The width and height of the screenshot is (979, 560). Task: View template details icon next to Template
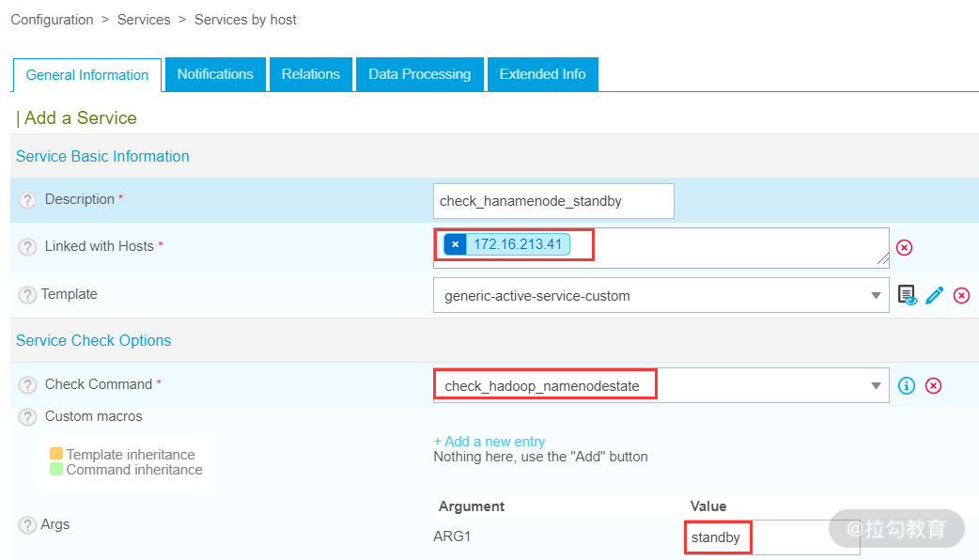click(908, 295)
